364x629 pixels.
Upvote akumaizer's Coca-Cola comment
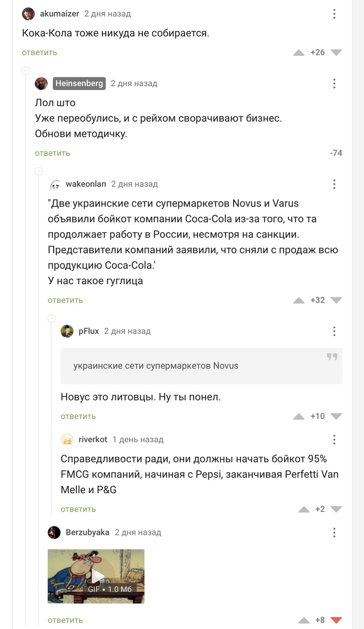(x=298, y=53)
